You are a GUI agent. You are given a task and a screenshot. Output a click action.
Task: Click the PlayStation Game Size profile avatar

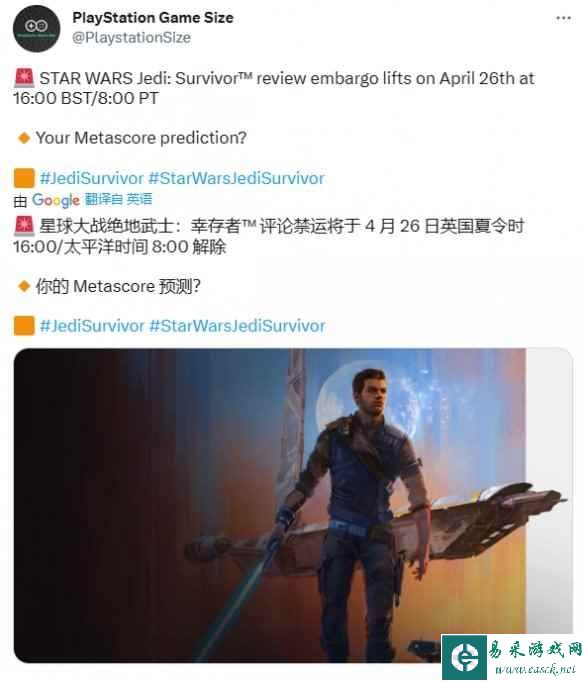pyautogui.click(x=36, y=29)
